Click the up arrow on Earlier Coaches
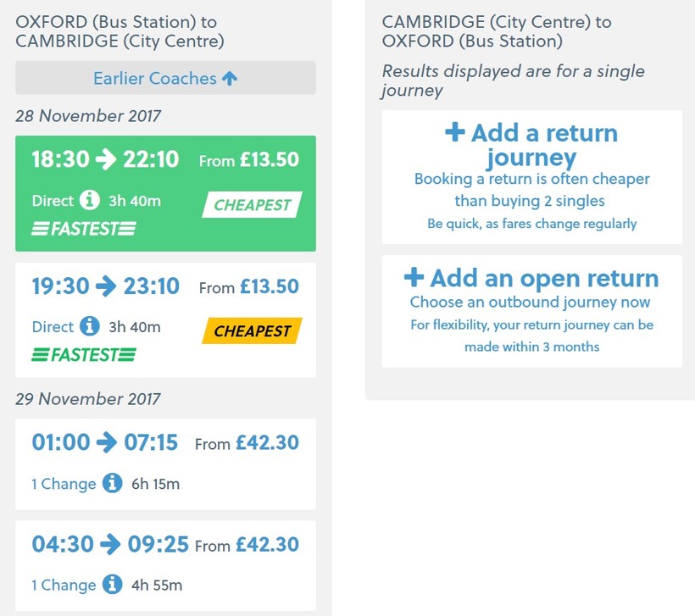Viewport: 695px width, 616px height. pos(230,79)
